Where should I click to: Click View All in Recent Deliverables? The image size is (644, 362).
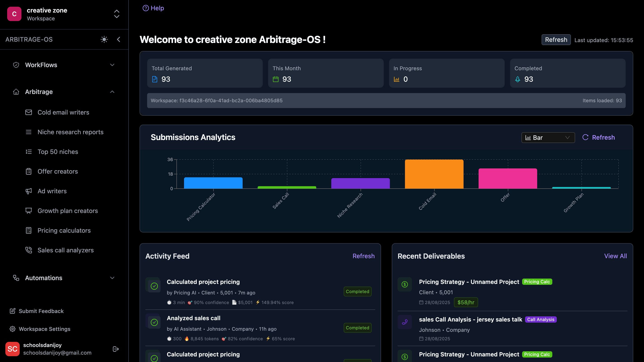pyautogui.click(x=615, y=256)
